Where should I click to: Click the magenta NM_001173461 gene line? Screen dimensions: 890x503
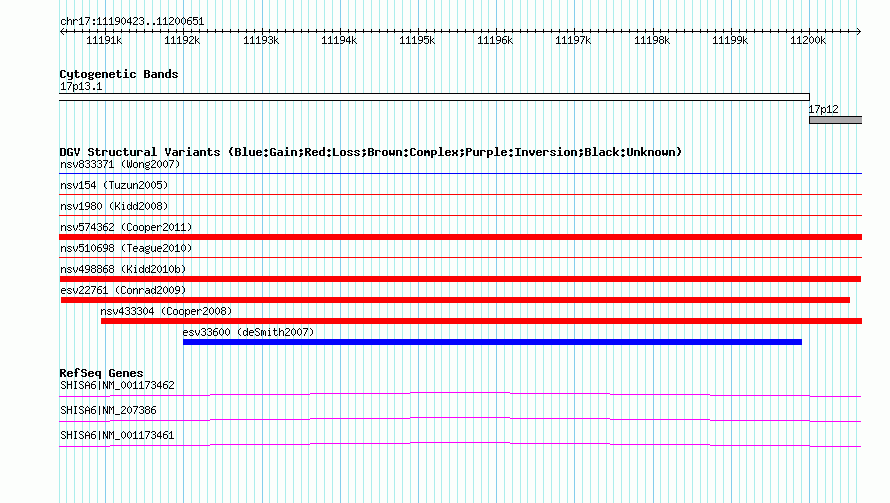pos(460,444)
